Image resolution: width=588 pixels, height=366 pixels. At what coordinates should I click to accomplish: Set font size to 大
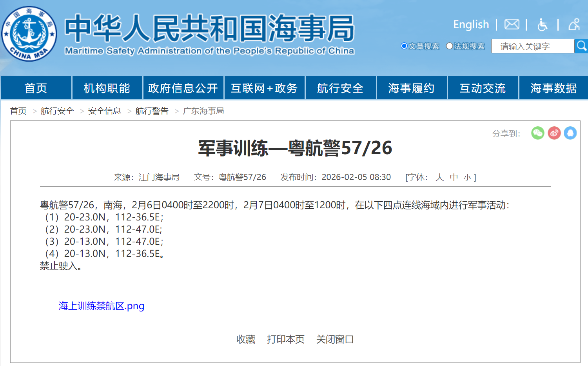(x=439, y=177)
